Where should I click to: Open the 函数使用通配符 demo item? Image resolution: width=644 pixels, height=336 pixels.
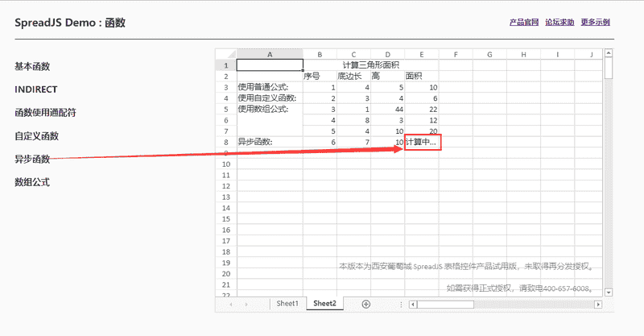point(45,112)
